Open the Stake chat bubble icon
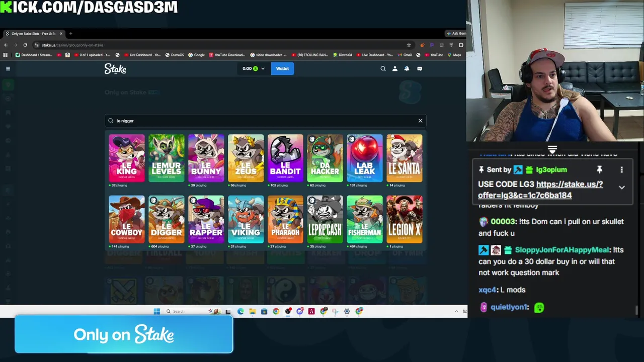The image size is (644, 362). 420,68
